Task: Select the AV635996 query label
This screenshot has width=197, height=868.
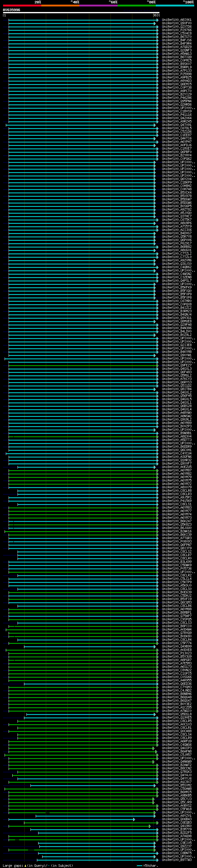Action: 11,10
